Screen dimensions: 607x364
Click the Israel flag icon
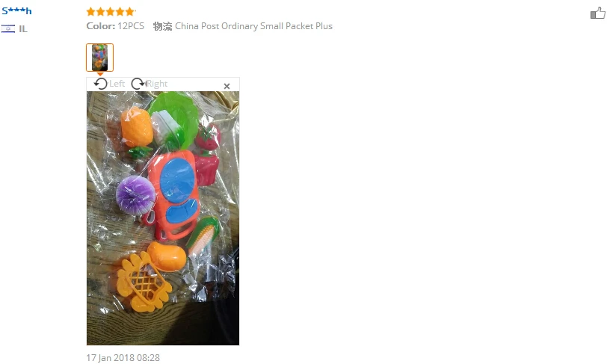[8, 28]
